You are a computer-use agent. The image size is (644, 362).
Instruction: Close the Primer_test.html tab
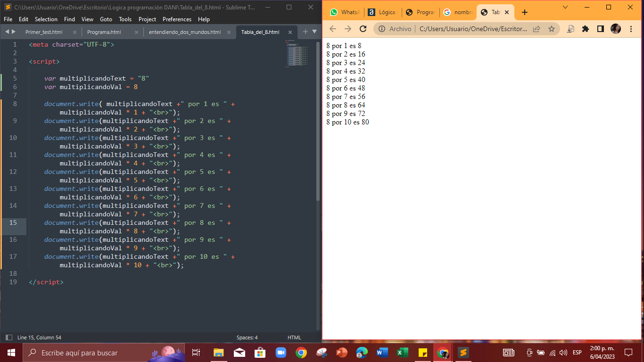[x=74, y=32]
